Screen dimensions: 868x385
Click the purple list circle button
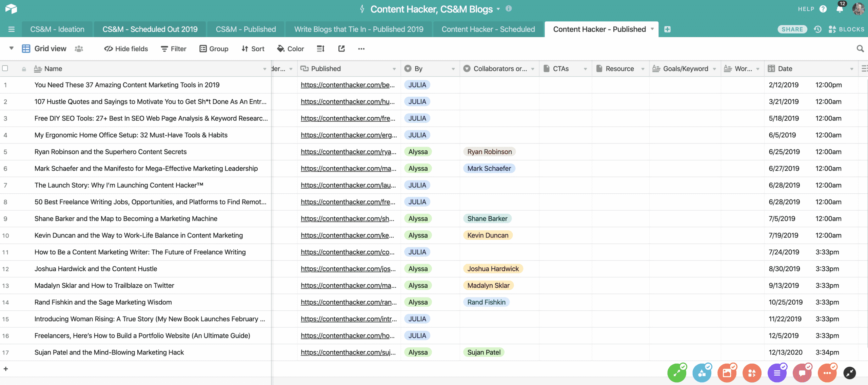coord(777,373)
